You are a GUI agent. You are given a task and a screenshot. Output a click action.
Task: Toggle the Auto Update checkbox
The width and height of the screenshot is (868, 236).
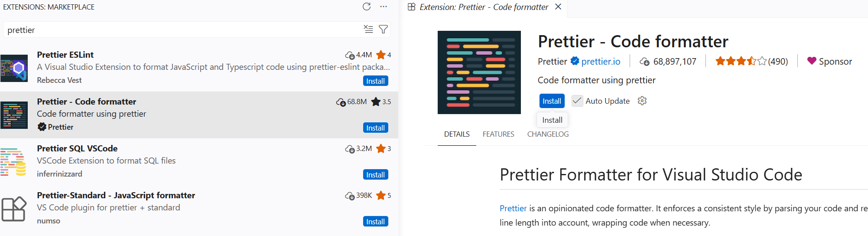pos(577,101)
